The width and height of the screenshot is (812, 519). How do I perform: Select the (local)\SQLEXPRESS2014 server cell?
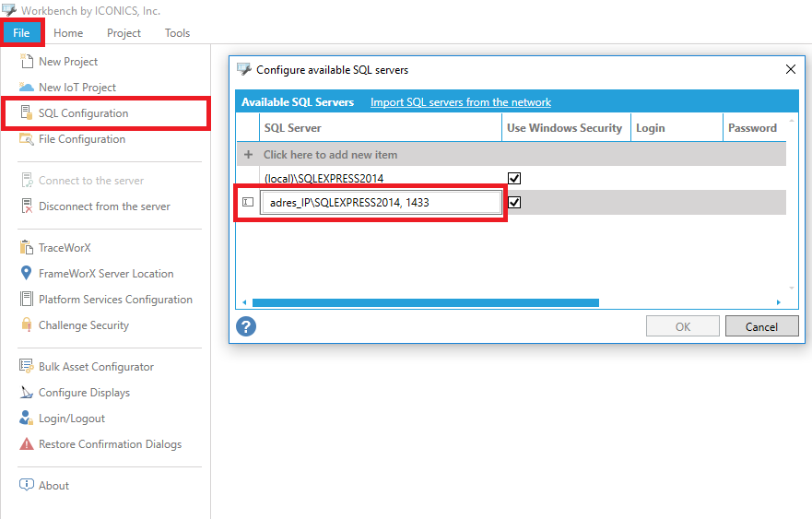coord(380,178)
